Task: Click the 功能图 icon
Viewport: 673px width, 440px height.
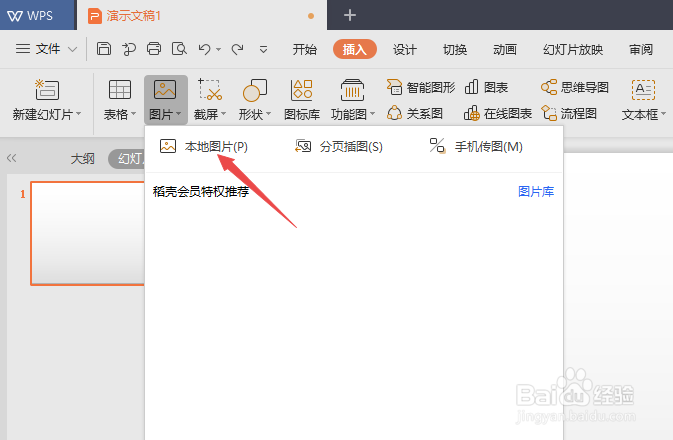Action: coord(352,90)
